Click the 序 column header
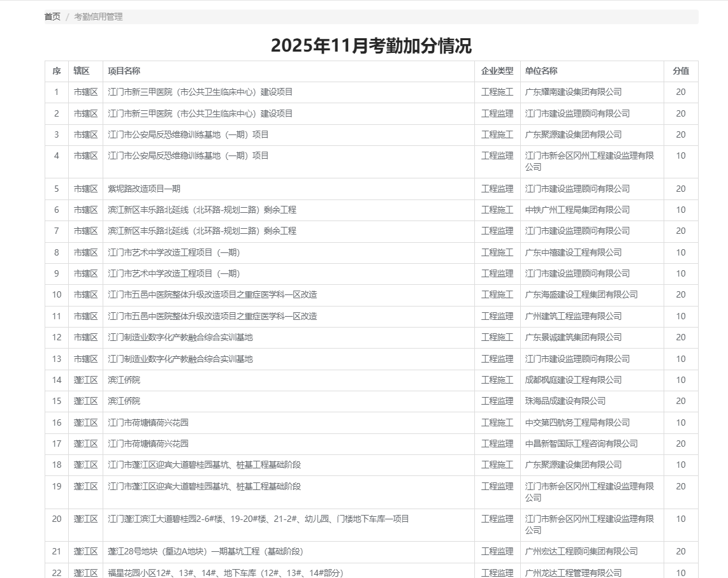This screenshot has height=578, width=728. point(57,71)
